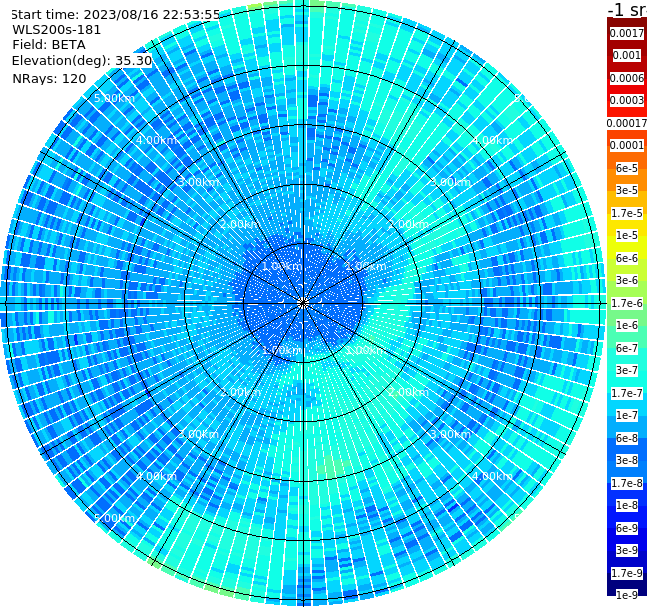Click the Field: BETA label
Screen dimensions: 647x607
pyautogui.click(x=49, y=45)
